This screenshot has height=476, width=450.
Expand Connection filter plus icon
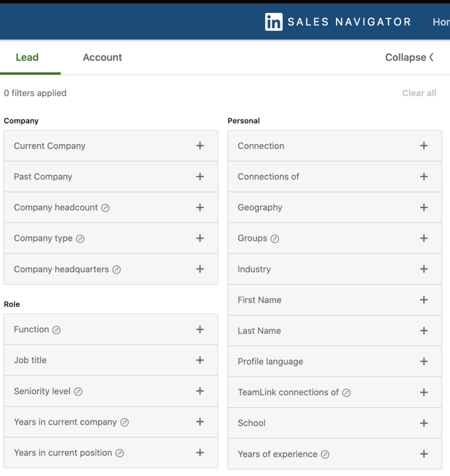tap(424, 145)
